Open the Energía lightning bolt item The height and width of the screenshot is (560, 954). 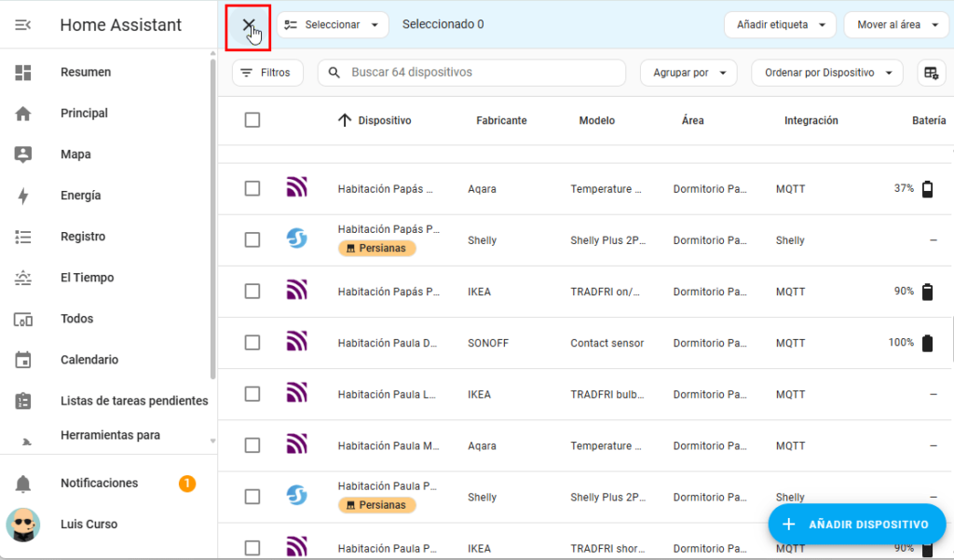click(x=23, y=196)
